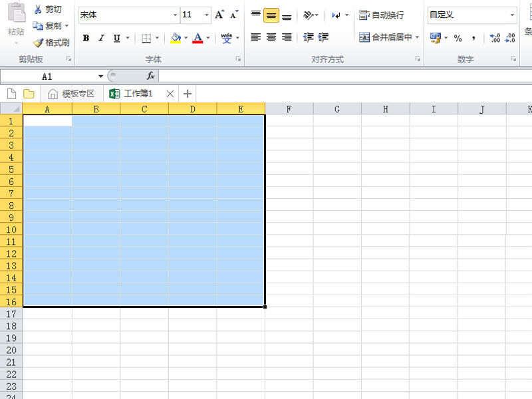Click the font size box showing 11
Screen dimensions: 532x399
point(192,15)
